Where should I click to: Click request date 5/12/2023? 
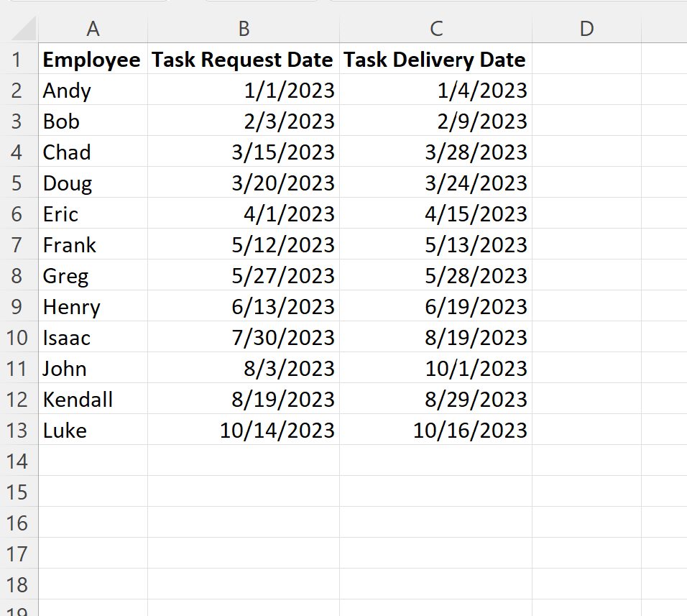tap(244, 245)
